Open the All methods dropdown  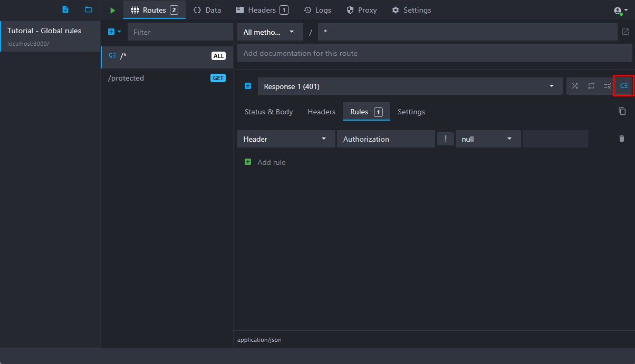click(270, 32)
